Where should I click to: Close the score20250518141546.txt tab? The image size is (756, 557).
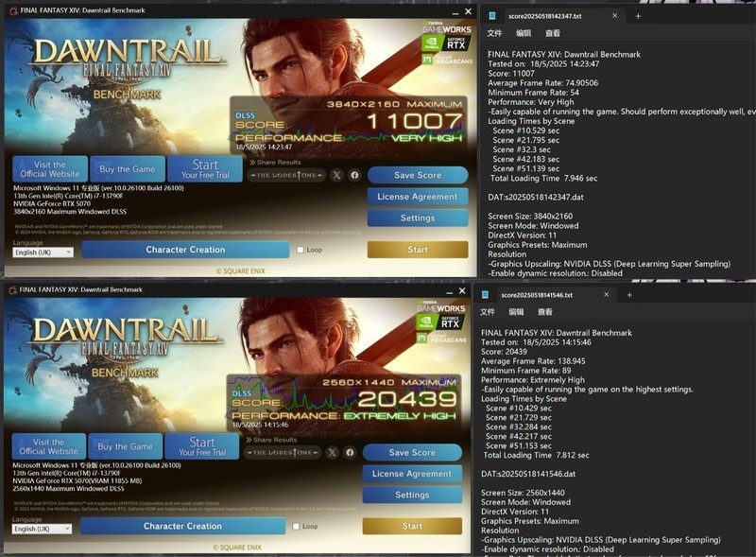pos(607,294)
